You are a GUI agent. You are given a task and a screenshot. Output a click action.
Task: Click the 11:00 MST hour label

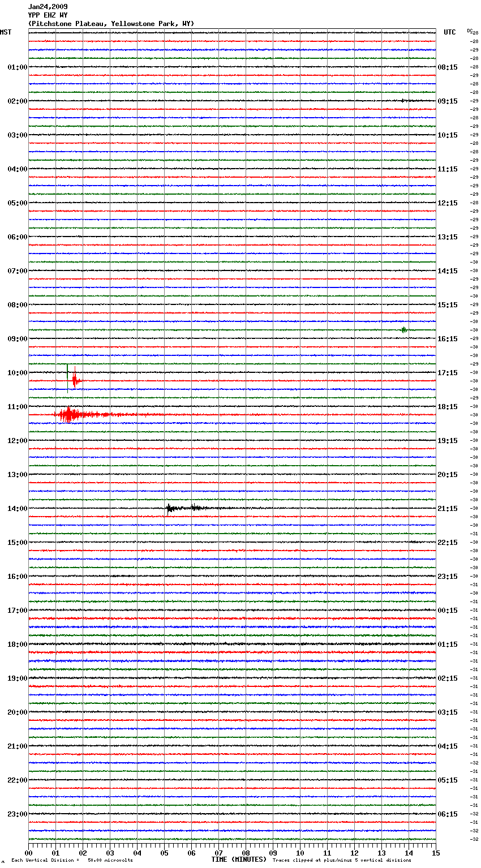coord(18,407)
